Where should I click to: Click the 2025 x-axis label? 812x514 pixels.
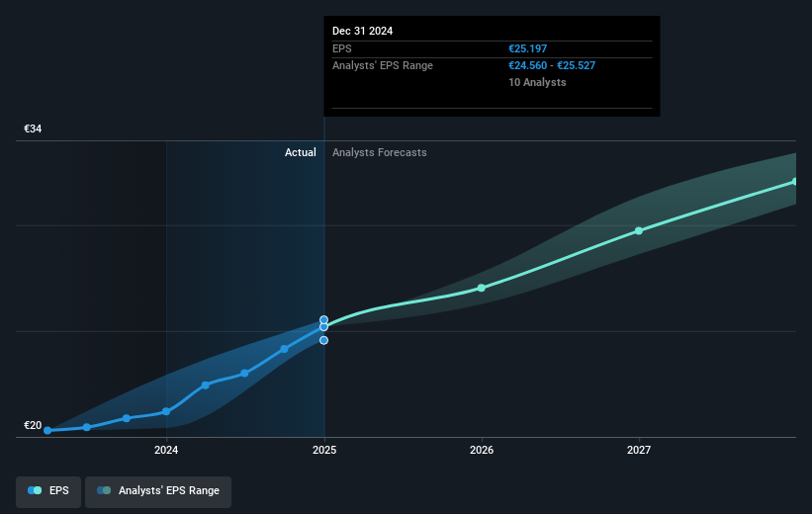(324, 450)
